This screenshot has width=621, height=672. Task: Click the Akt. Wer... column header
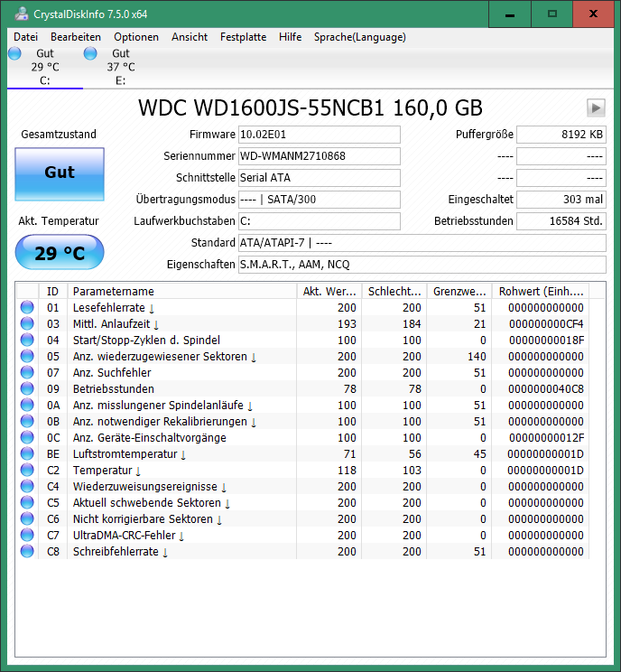[329, 292]
